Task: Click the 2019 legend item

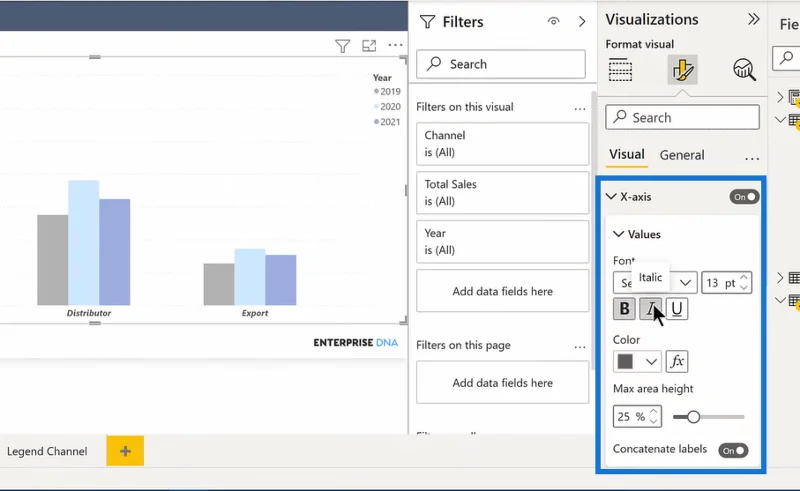Action: tap(387, 91)
